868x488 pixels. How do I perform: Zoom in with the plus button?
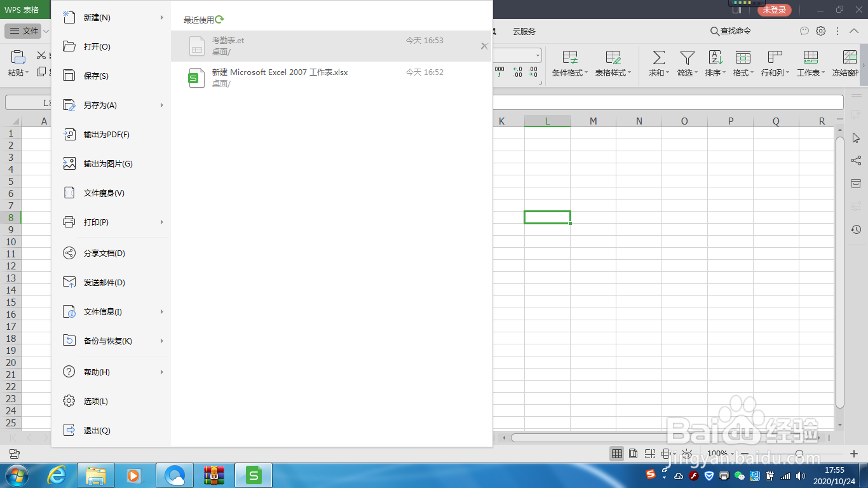(x=853, y=454)
